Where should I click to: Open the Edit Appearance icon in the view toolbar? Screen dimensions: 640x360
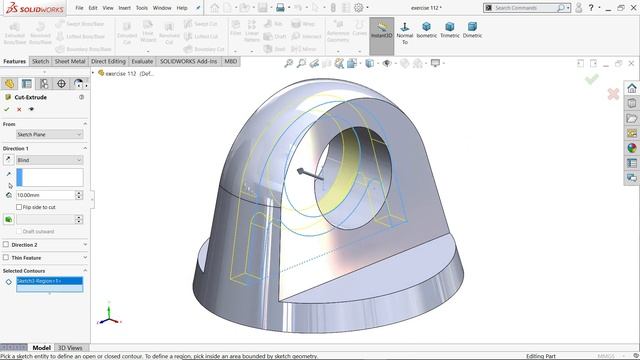point(404,63)
